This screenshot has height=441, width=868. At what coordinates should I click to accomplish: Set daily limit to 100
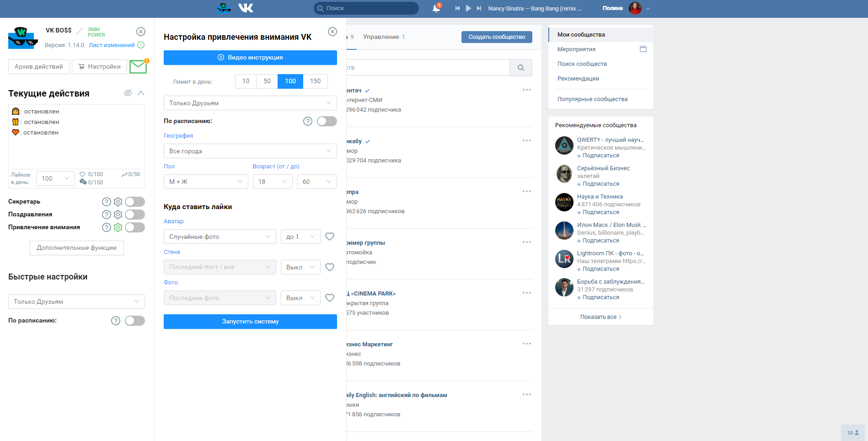290,81
